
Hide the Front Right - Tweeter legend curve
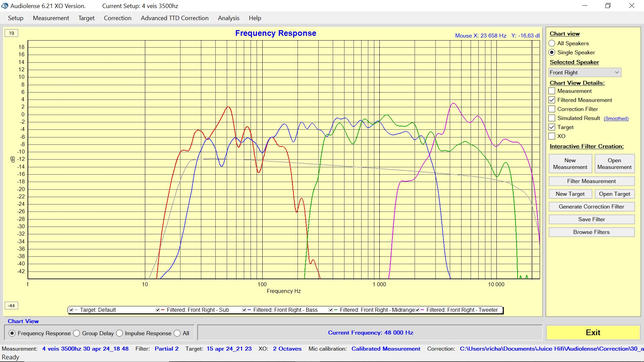point(417,310)
